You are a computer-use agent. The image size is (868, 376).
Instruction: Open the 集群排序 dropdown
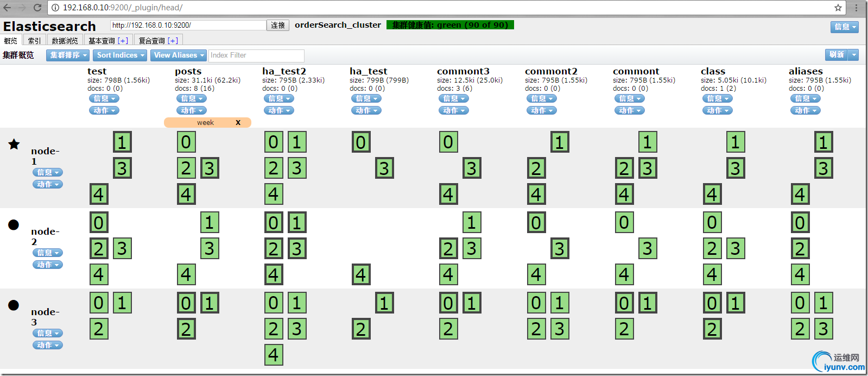click(x=68, y=55)
